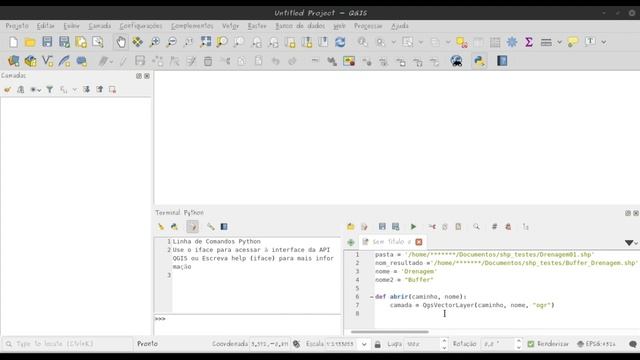Click EPSG:4326 CRS button in status bar
The height and width of the screenshot is (360, 640).
pos(596,344)
